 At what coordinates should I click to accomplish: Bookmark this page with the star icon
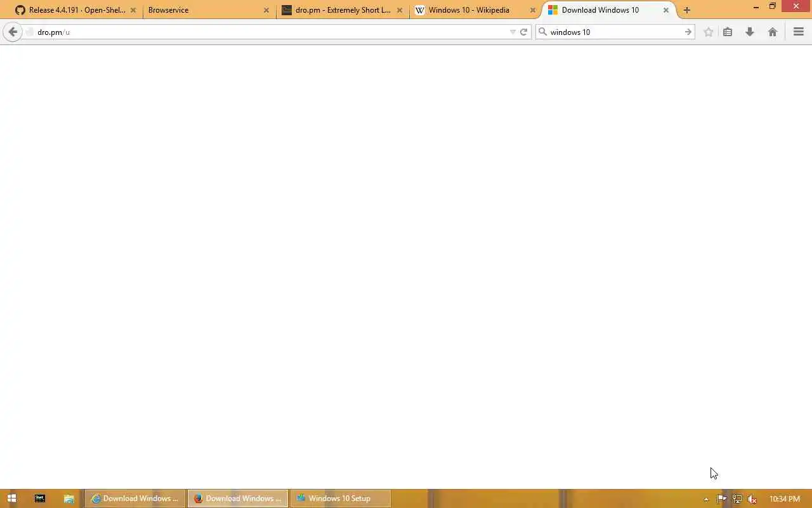point(709,32)
